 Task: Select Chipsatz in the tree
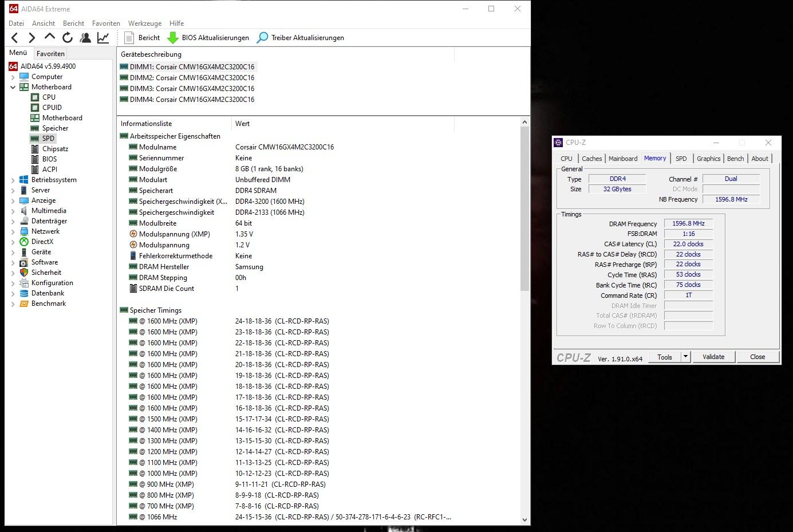55,149
